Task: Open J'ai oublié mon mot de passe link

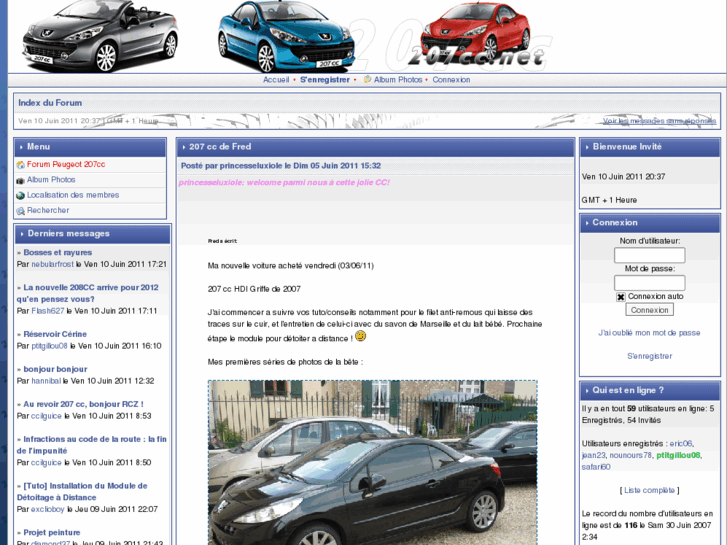Action: 649,333
